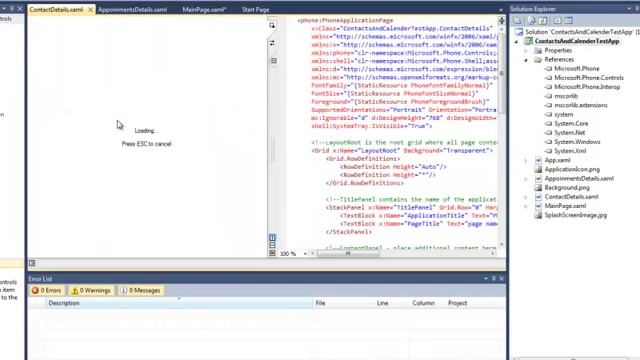Click the Properties icon in Solution Explorer toolbar

click(518, 20)
